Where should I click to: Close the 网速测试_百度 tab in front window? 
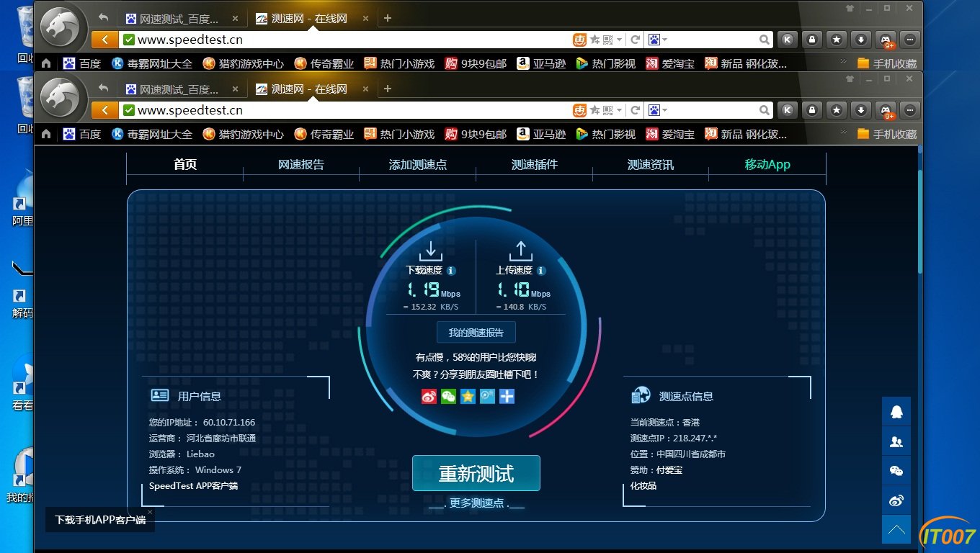[235, 89]
